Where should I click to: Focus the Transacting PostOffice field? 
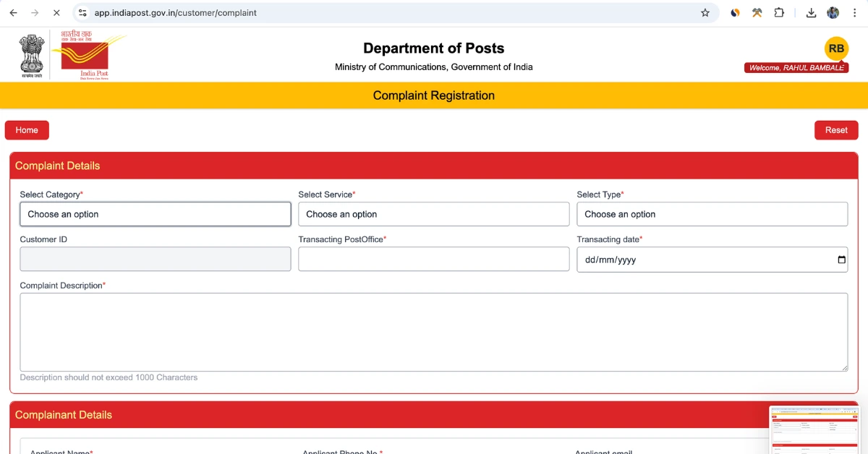coord(433,260)
